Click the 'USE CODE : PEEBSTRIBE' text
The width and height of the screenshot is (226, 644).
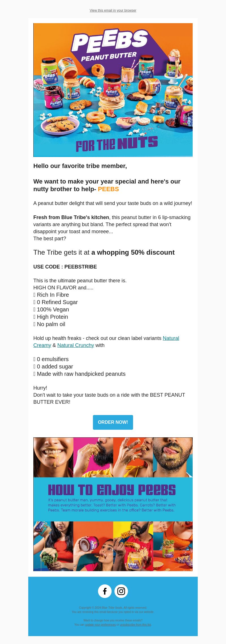point(65,267)
